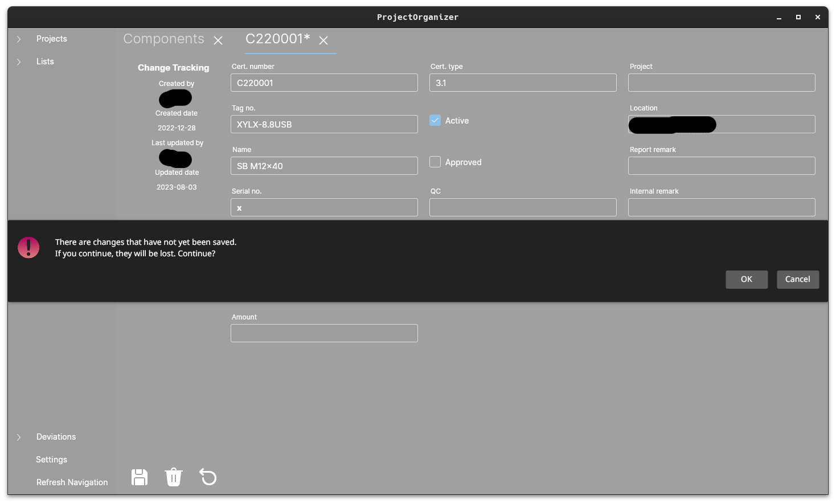Click the trash delete icon
This screenshot has height=504, width=836.
(173, 477)
